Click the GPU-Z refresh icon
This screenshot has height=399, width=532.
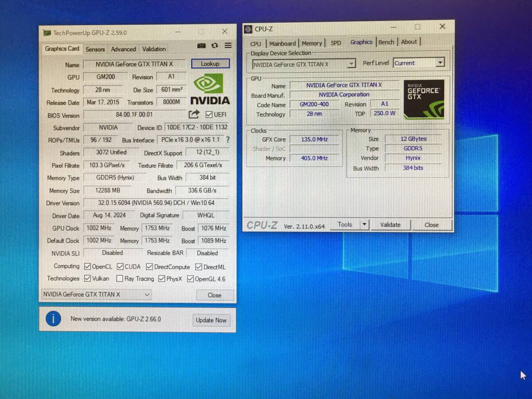point(215,46)
